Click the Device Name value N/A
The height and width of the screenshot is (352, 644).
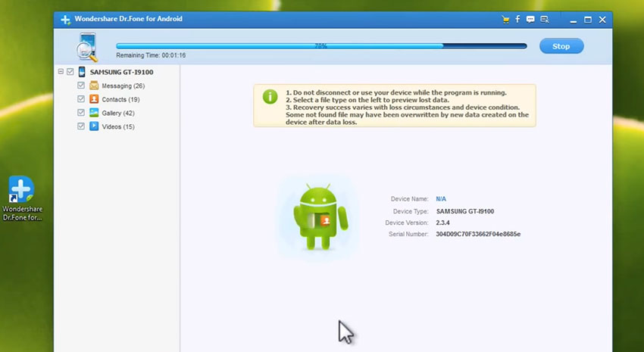(x=441, y=199)
